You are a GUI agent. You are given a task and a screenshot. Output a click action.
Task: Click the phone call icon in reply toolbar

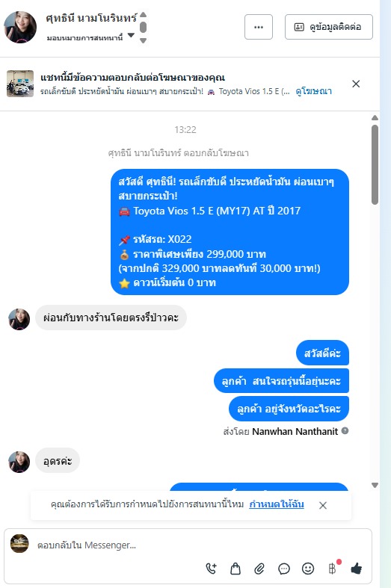click(x=212, y=569)
